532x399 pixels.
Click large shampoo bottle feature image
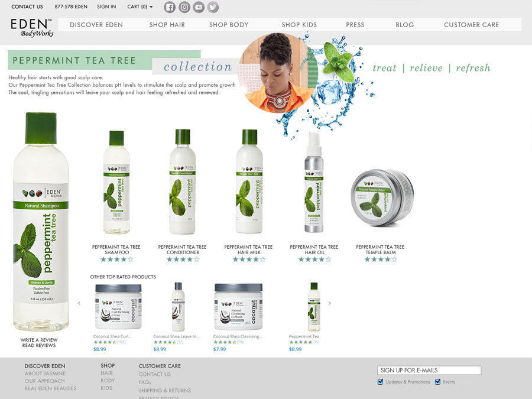pos(41,222)
